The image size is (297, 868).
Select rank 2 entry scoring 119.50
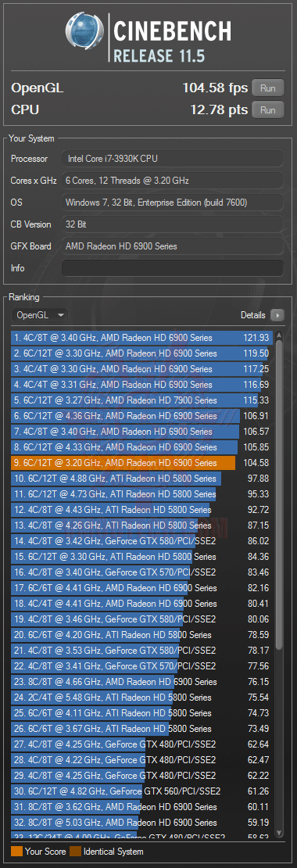click(142, 353)
